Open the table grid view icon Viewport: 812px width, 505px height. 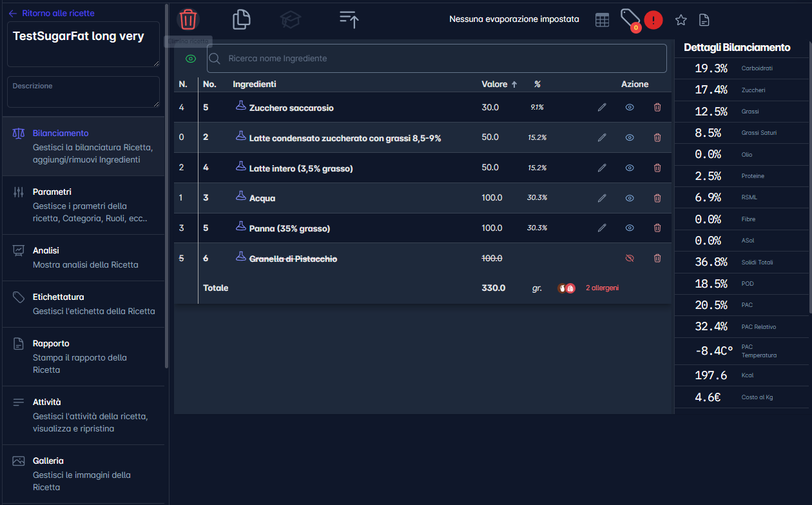[x=602, y=20]
